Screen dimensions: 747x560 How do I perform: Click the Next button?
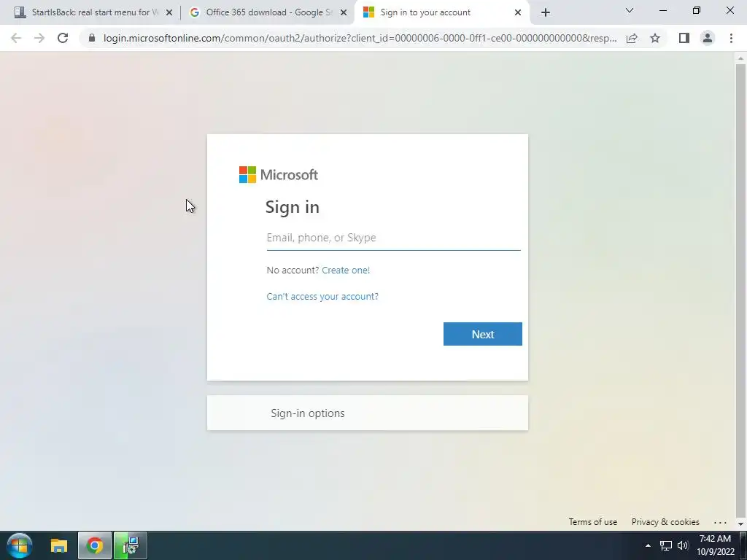pos(483,334)
